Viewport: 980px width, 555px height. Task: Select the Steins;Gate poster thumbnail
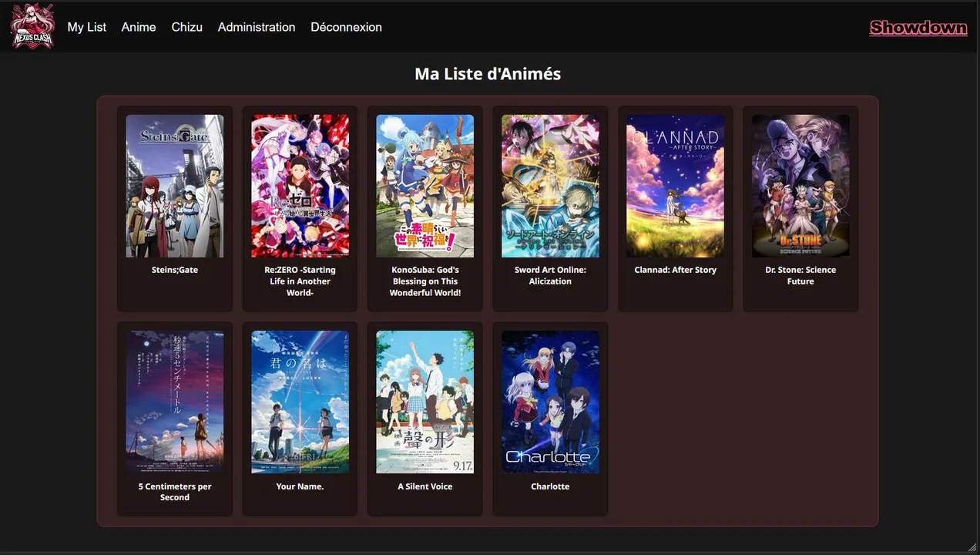tap(175, 186)
